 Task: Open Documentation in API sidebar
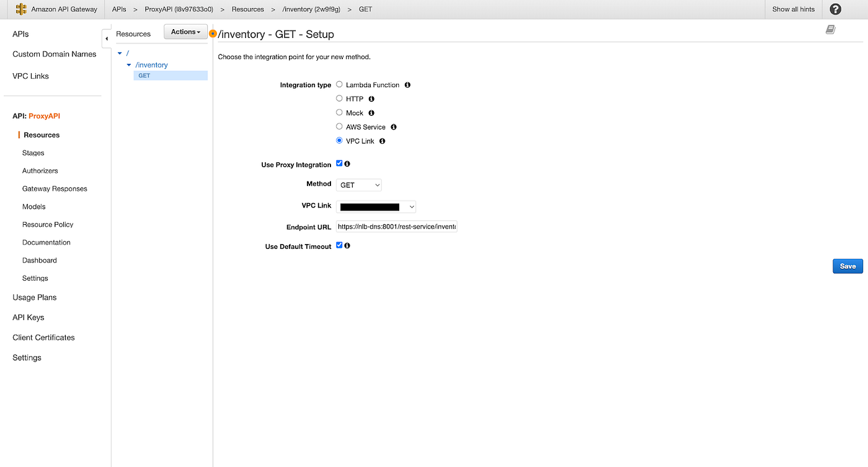tap(46, 243)
